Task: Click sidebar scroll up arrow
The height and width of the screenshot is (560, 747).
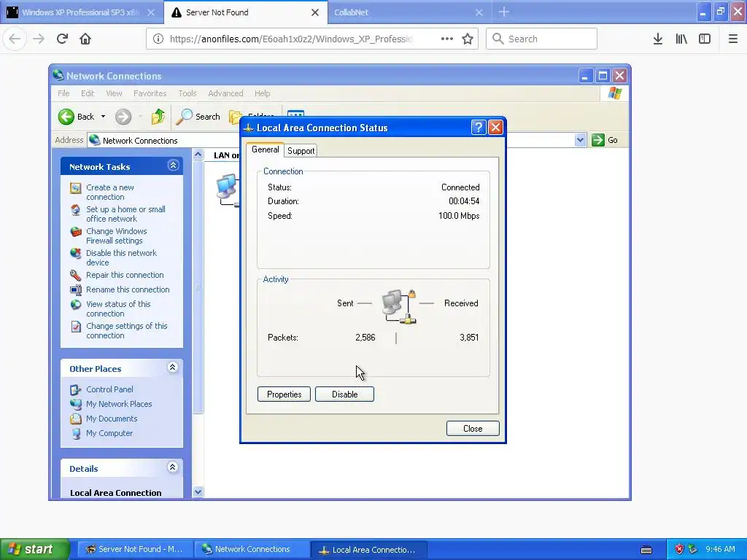Action: (x=198, y=155)
